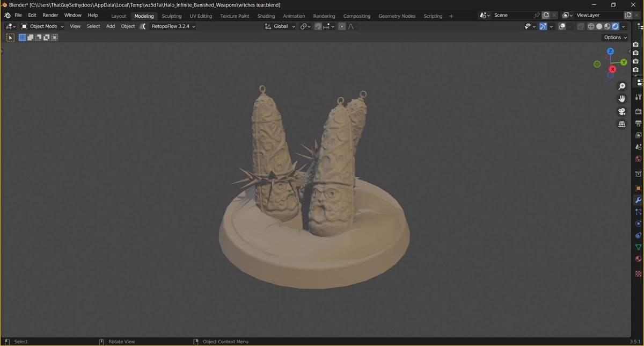Open the Render menu
Screen dimensions: 644x346
click(50, 16)
